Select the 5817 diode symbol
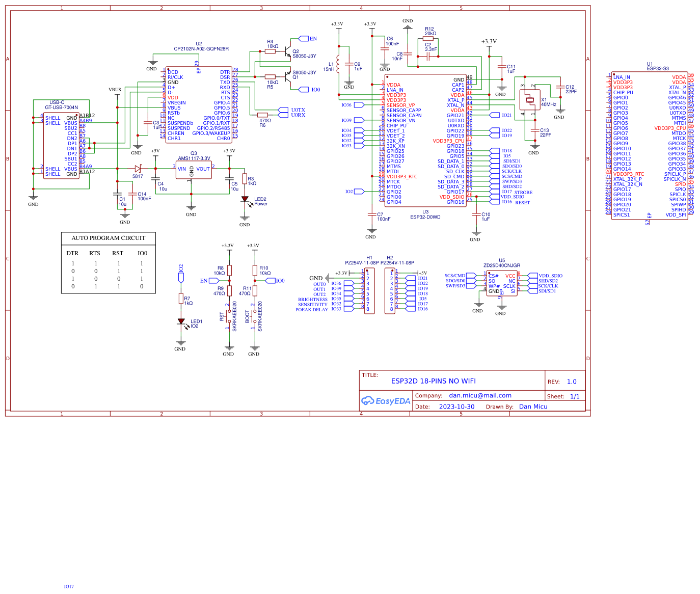Viewport: 700px width, 594px height. click(x=138, y=168)
